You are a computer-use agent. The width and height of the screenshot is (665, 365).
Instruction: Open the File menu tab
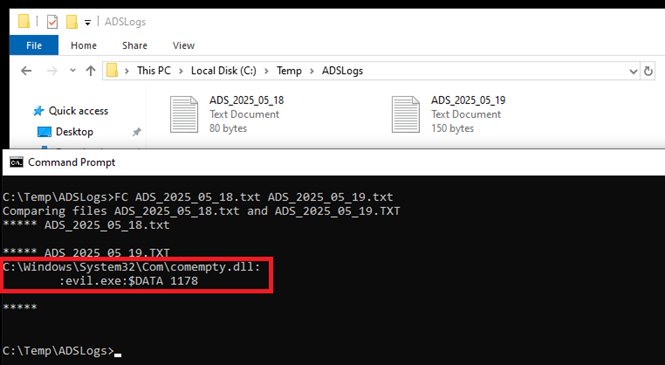(34, 45)
